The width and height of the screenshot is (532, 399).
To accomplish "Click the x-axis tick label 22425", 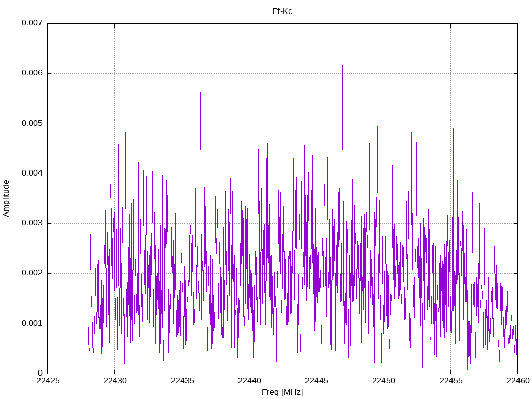I will [x=48, y=381].
